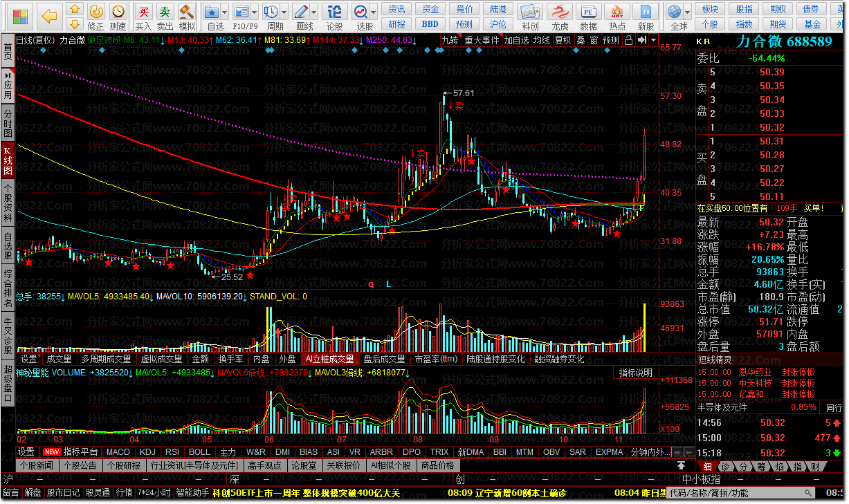Open the 分钟内外 indicator tab
849x504 pixels.
pos(650,451)
